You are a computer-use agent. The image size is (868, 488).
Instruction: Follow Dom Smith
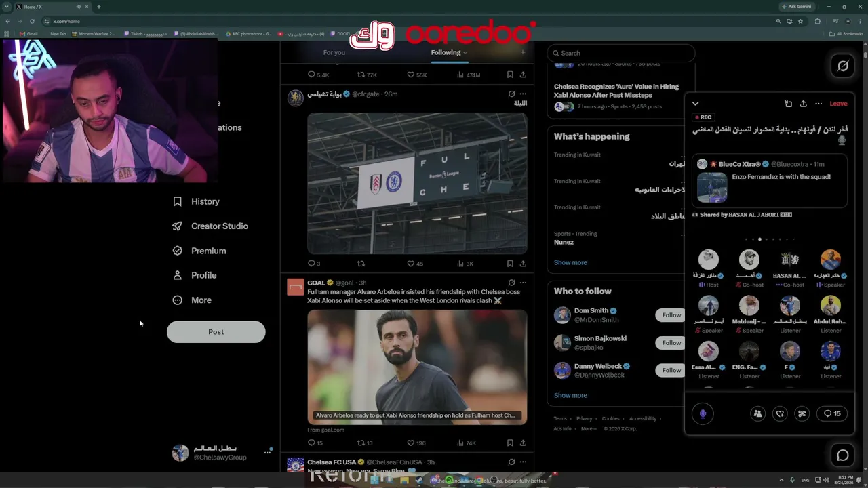coord(671,315)
